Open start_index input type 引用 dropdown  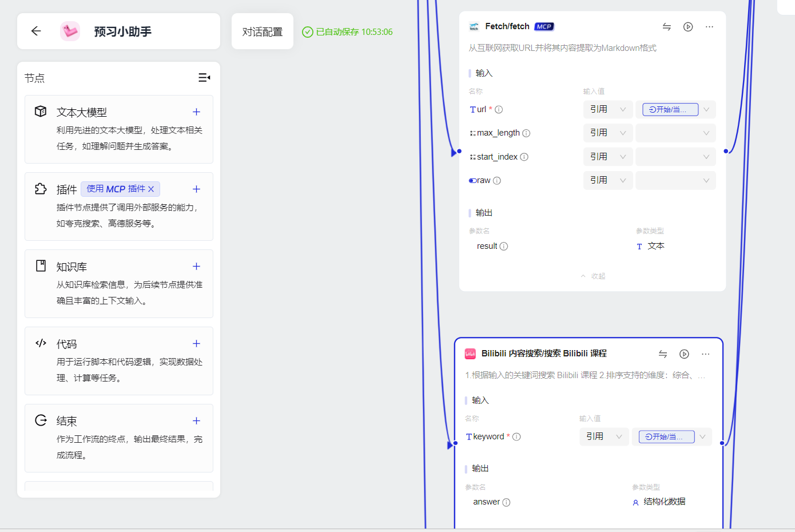608,157
